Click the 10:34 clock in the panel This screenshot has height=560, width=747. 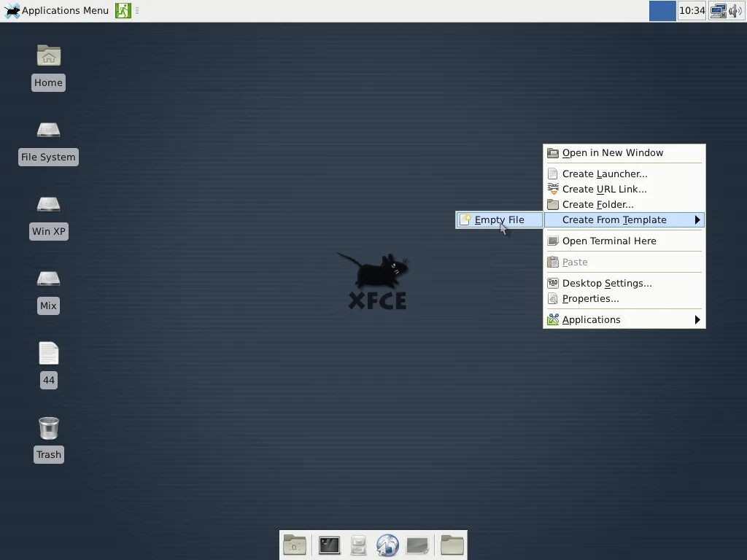tap(692, 10)
